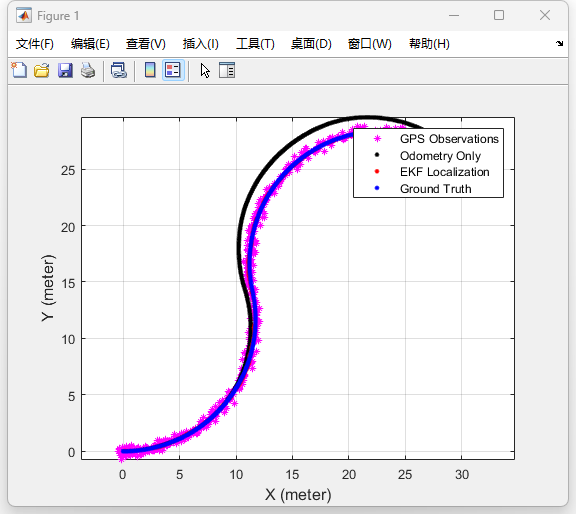Save figure with floppy disk icon
Image resolution: width=576 pixels, height=514 pixels.
(65, 70)
